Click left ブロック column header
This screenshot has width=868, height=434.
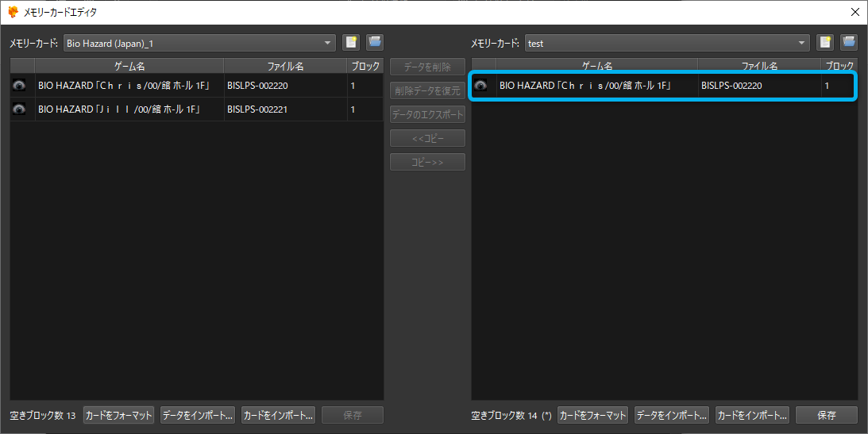click(365, 66)
